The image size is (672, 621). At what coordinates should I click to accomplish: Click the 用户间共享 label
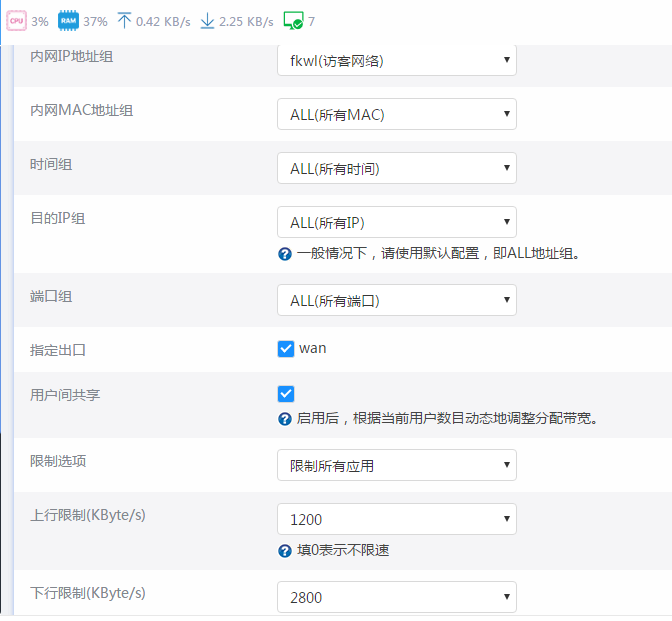(x=65, y=395)
